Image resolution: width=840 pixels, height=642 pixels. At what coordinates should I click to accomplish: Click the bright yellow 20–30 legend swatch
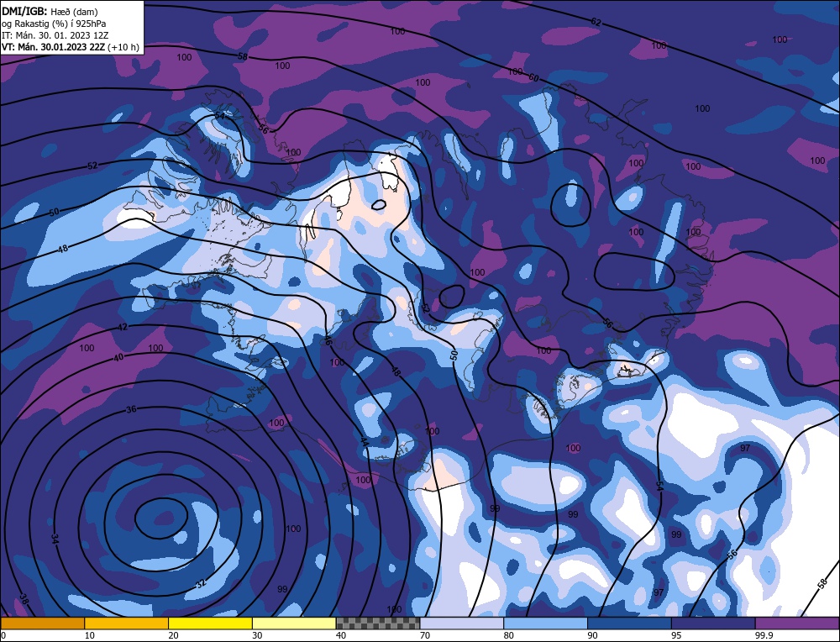[x=211, y=624]
